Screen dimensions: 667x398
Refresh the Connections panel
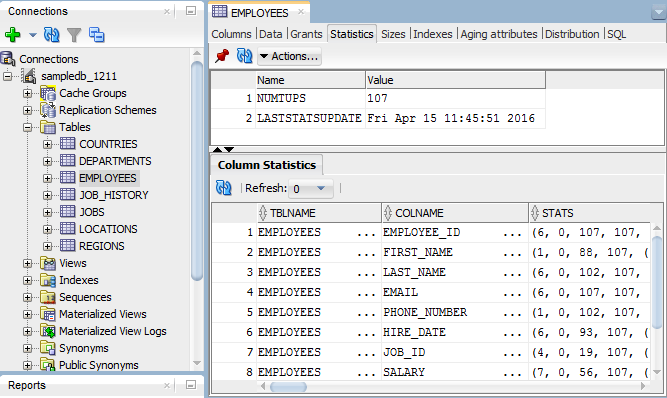pyautogui.click(x=51, y=34)
